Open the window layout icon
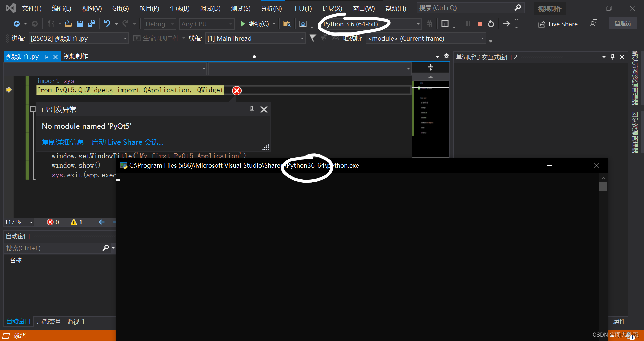644x341 pixels. pos(445,24)
